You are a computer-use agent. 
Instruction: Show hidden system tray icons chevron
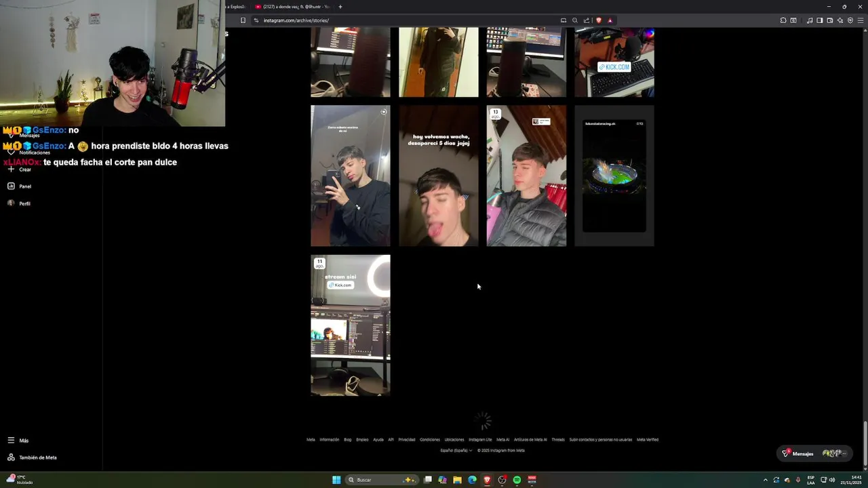(x=766, y=480)
